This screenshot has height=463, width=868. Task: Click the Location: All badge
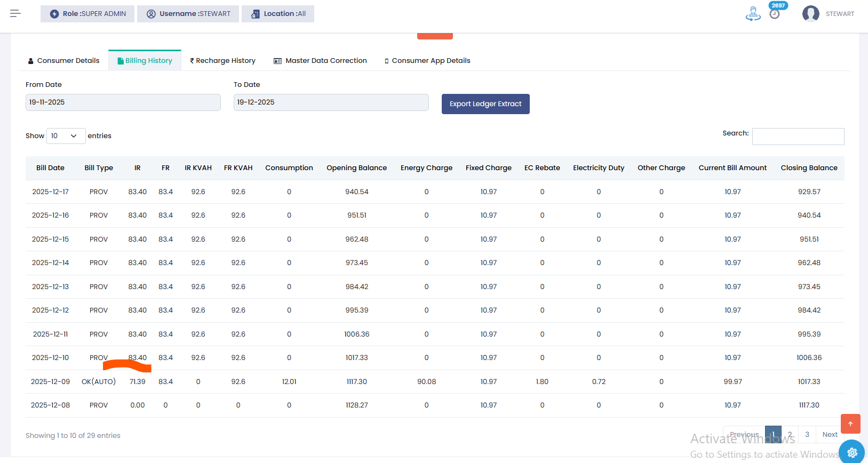click(x=278, y=14)
